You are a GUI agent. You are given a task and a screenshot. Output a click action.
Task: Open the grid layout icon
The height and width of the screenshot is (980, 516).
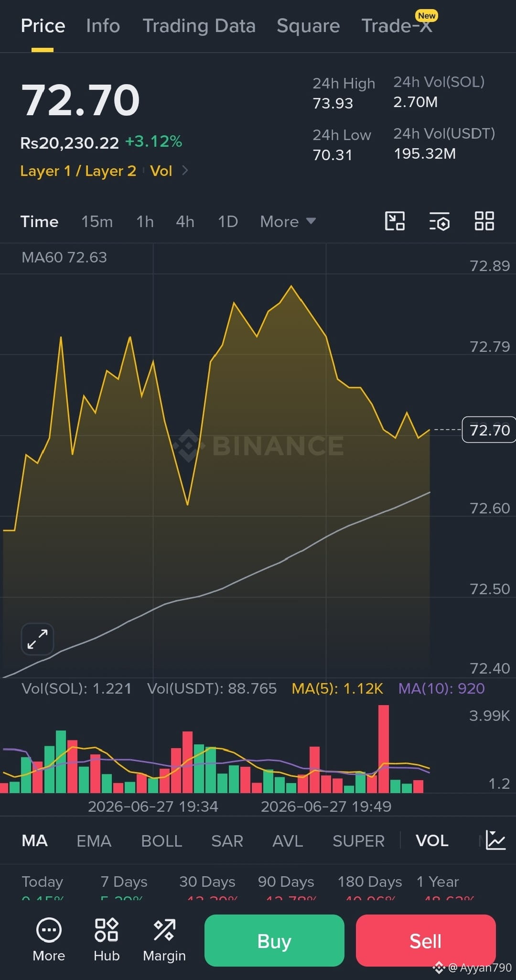click(x=484, y=221)
